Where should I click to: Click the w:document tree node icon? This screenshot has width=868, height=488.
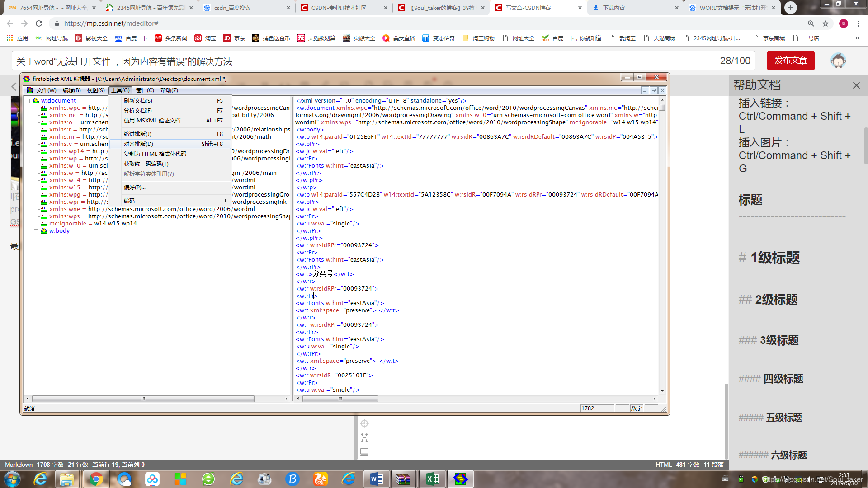pos(36,101)
